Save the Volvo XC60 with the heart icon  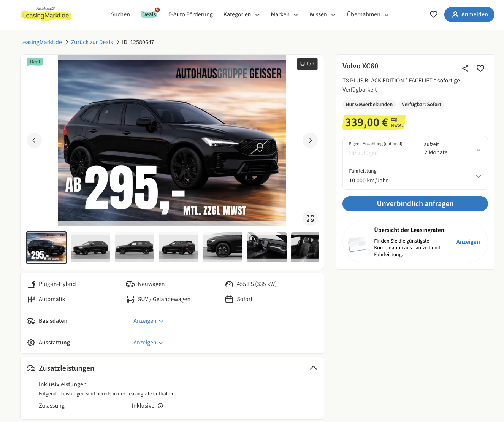click(480, 68)
